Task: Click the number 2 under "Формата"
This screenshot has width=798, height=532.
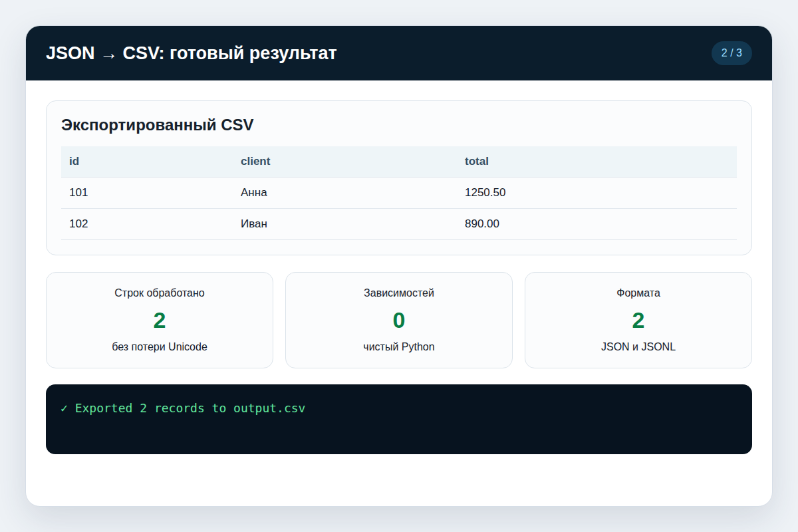Action: [x=638, y=321]
